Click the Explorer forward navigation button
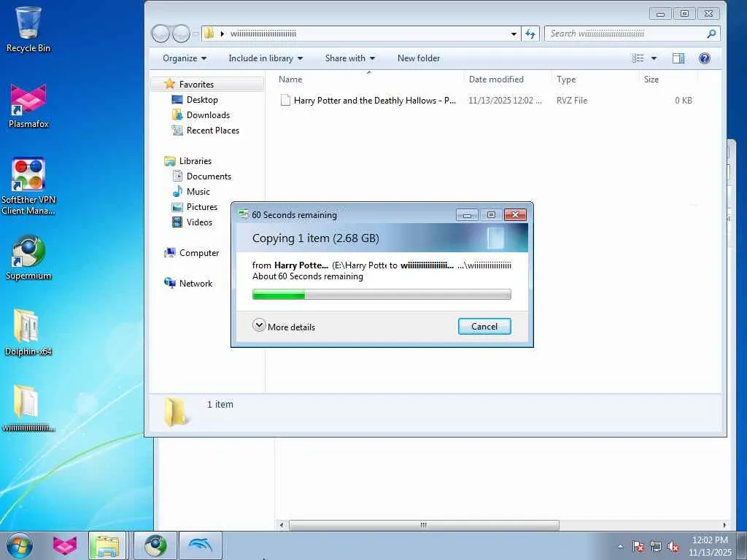 click(181, 34)
